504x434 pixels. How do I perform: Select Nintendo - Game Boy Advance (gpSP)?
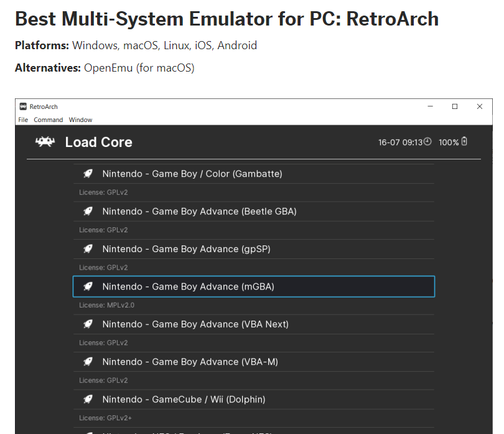click(254, 249)
